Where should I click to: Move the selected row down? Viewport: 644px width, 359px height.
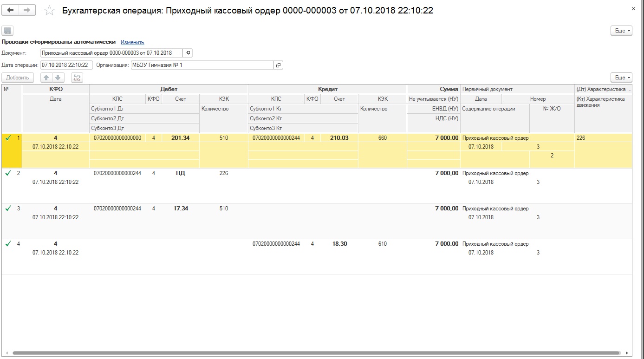coord(57,78)
